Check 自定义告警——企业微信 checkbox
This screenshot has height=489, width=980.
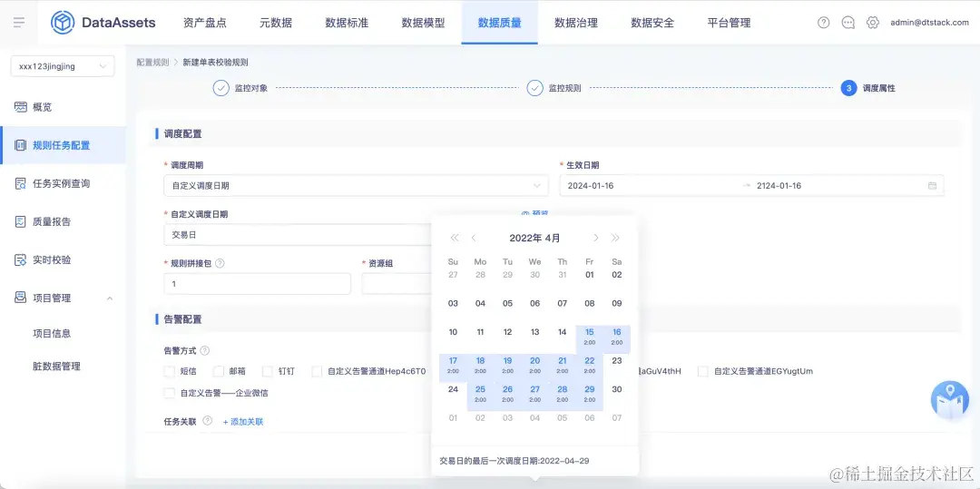coord(169,394)
